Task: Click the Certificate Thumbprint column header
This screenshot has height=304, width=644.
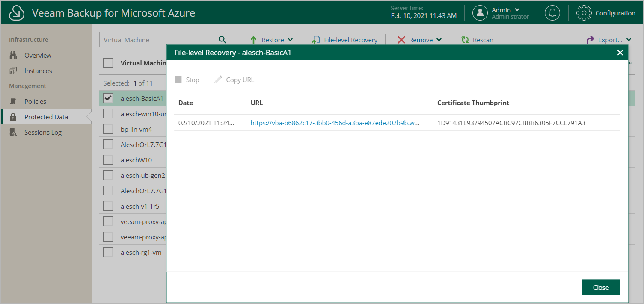Action: coord(473,103)
